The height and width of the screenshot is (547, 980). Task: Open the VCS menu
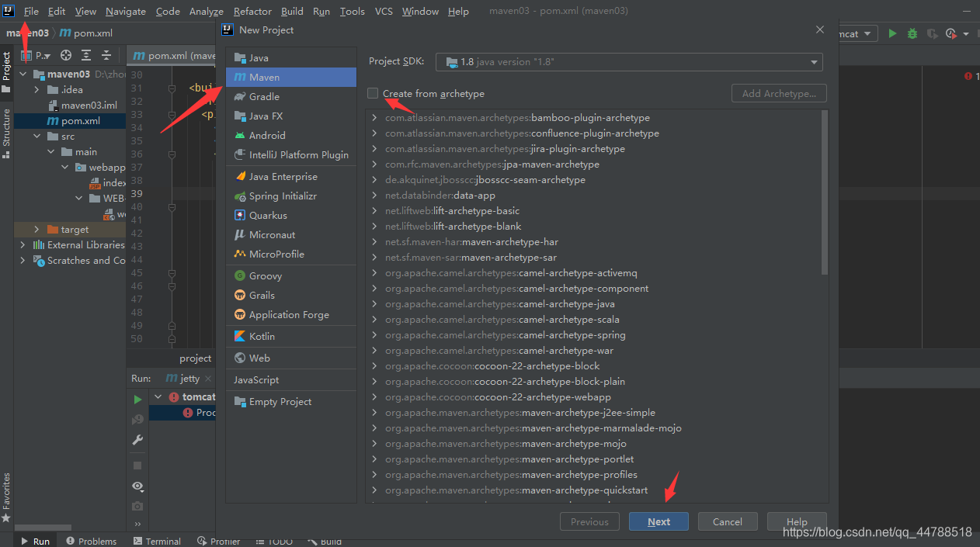(x=384, y=12)
